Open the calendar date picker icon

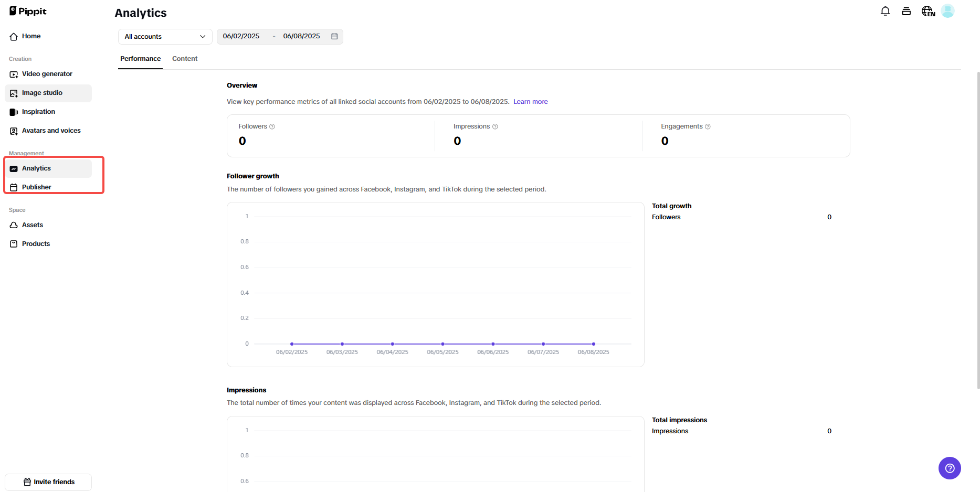[334, 36]
